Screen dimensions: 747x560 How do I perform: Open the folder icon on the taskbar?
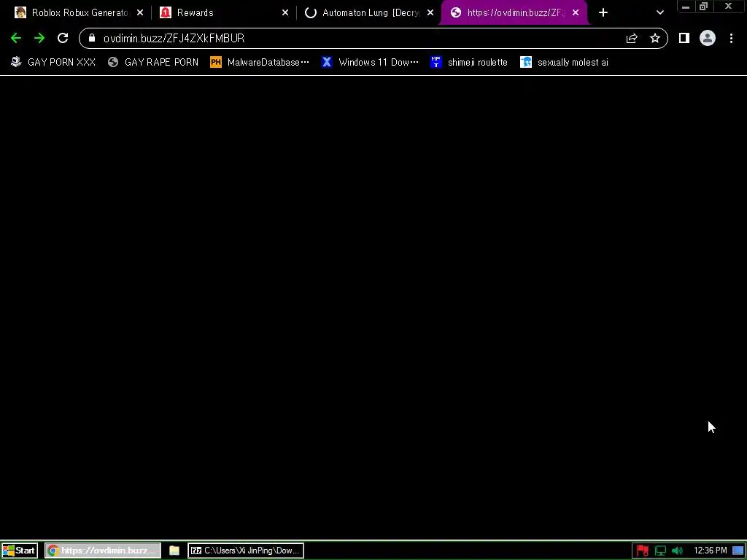pos(174,551)
